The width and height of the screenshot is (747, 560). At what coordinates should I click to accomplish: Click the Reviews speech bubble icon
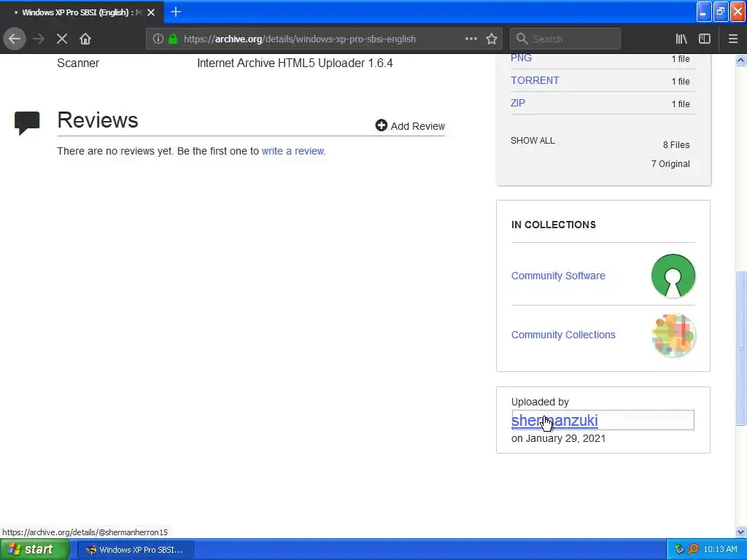click(27, 123)
